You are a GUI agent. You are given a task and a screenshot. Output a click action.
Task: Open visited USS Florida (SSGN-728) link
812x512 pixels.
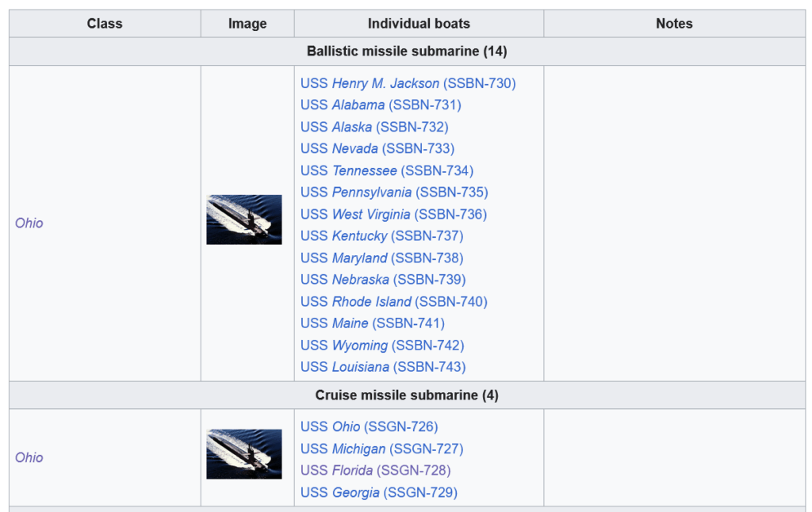click(375, 471)
